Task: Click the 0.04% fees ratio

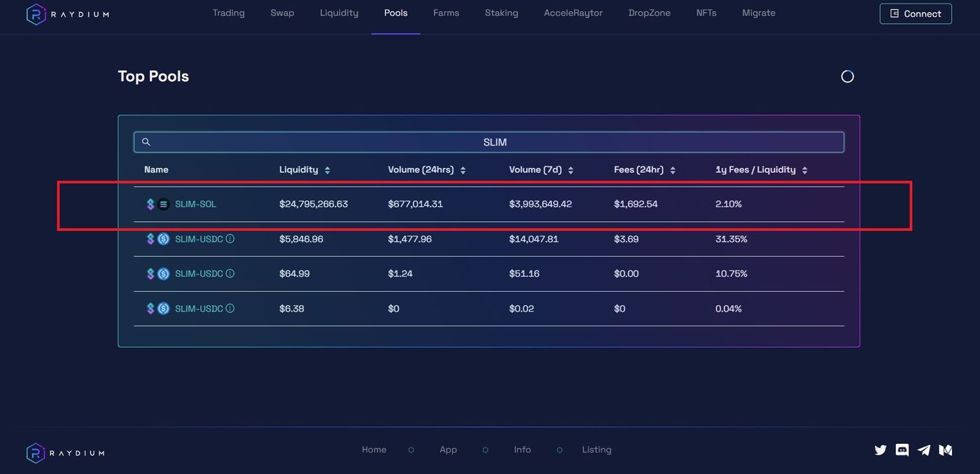Action: 729,309
